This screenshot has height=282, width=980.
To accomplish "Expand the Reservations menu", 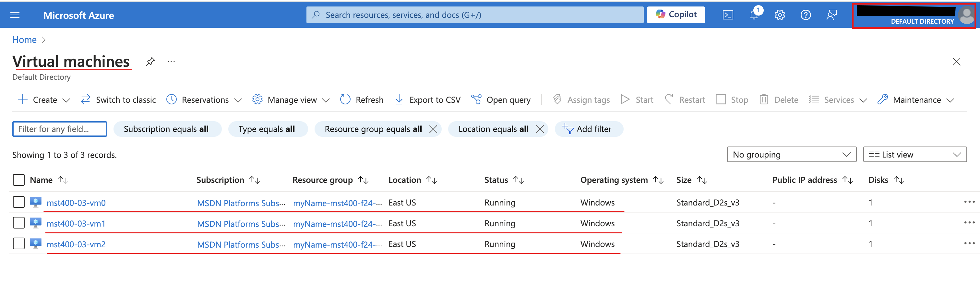I will pyautogui.click(x=204, y=100).
